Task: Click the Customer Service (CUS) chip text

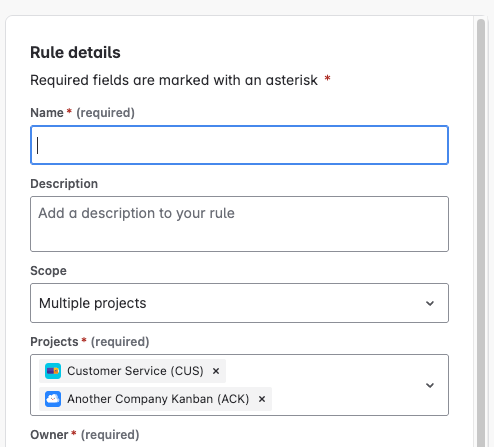Action: click(x=135, y=371)
